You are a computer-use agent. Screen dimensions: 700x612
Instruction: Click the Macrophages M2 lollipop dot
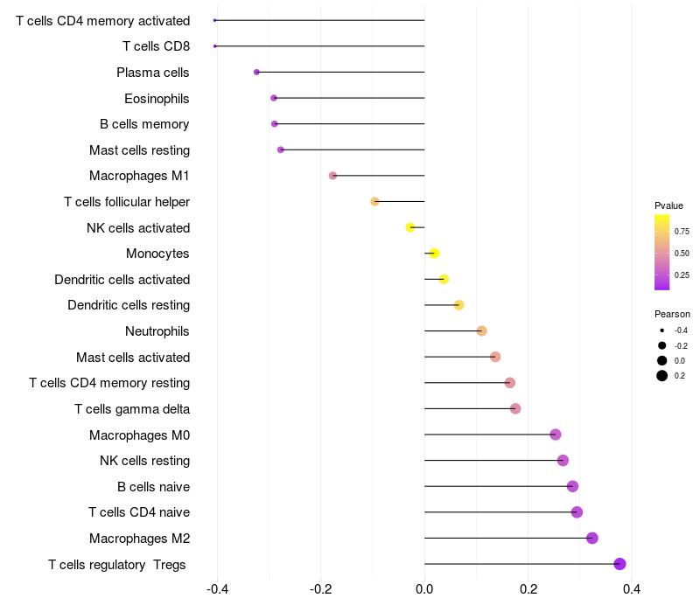tap(592, 538)
